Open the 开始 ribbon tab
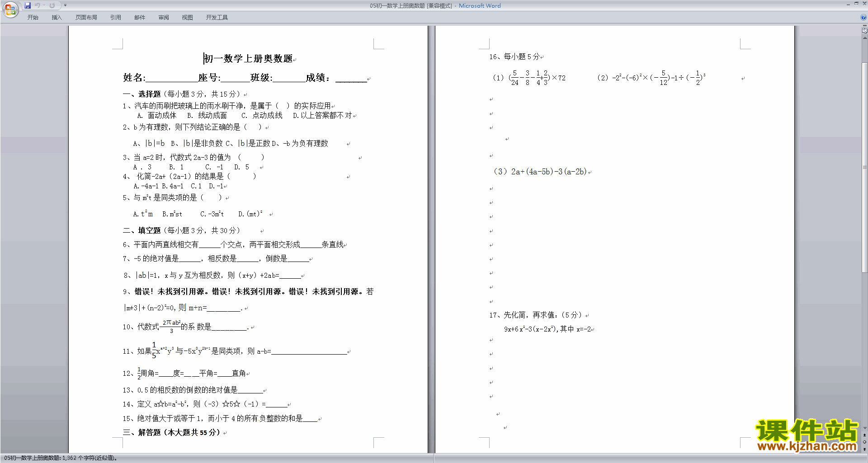The width and height of the screenshot is (868, 463). click(x=33, y=18)
